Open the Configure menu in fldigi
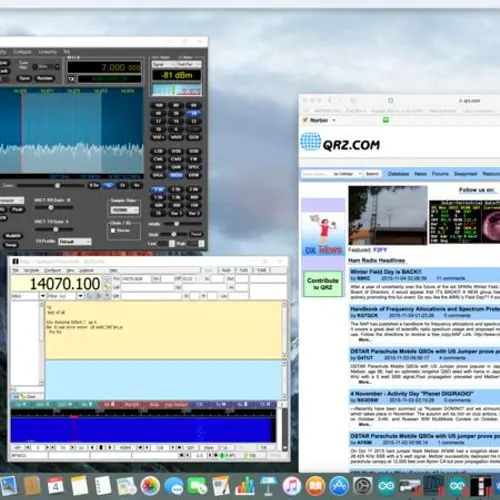Image resolution: width=500 pixels, height=500 pixels. click(x=52, y=270)
